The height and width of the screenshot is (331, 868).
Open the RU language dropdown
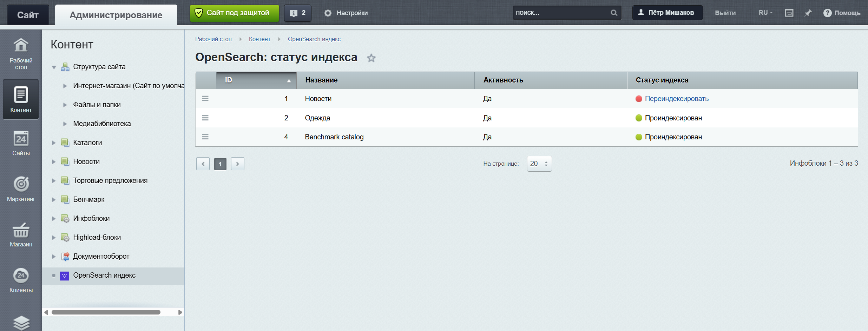click(x=765, y=13)
